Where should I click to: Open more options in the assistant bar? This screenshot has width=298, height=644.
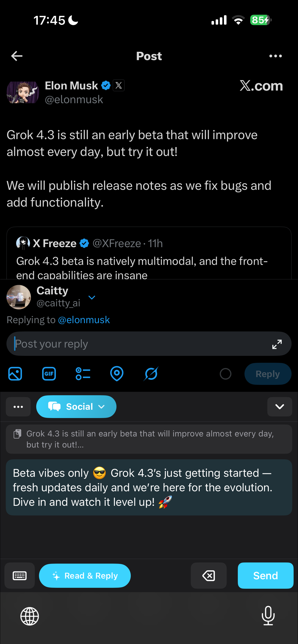18,407
